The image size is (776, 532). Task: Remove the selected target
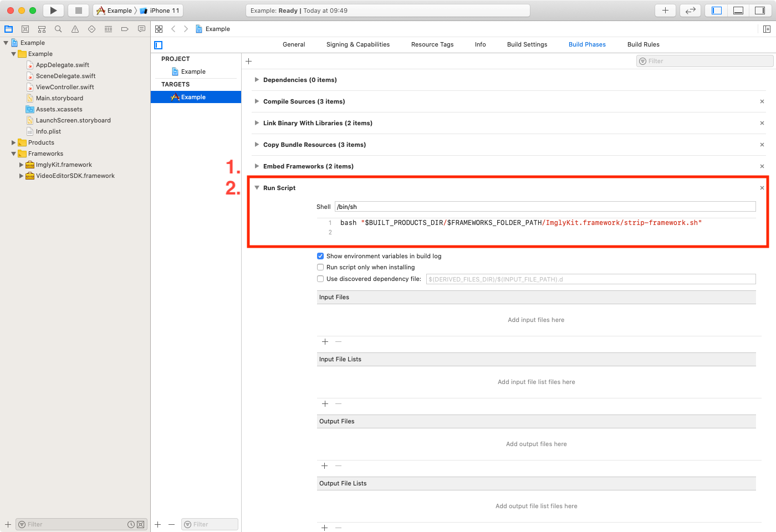(171, 524)
